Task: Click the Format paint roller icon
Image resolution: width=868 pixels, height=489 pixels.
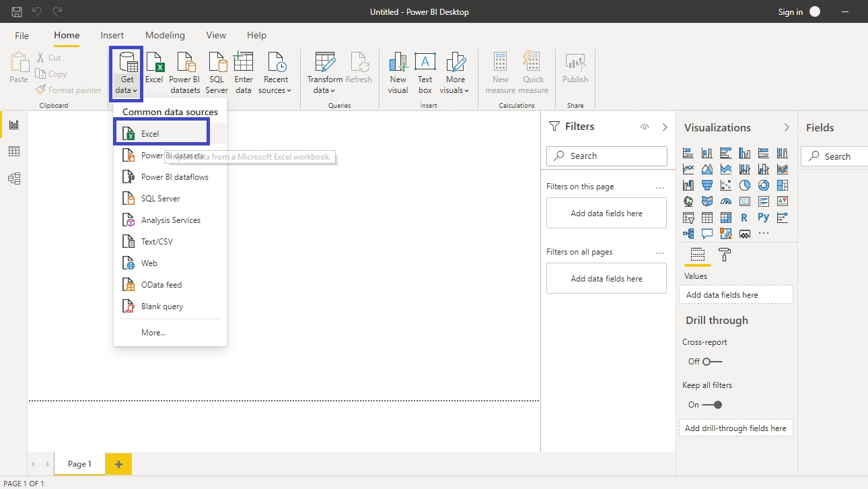Action: tap(725, 255)
